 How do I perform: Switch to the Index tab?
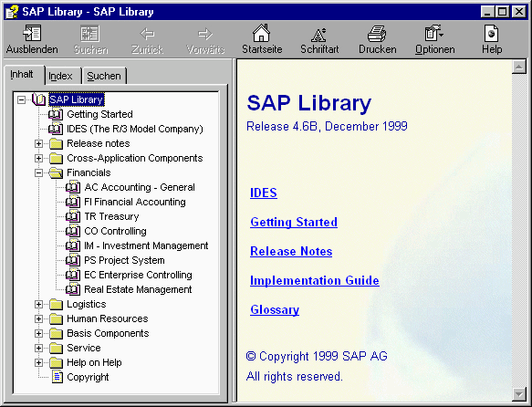pyautogui.click(x=60, y=76)
